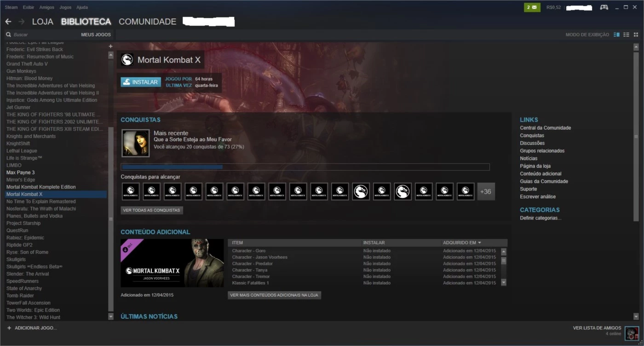Screen dimensions: 644x346
Task: Open the Jogos menu
Action: pos(65,7)
